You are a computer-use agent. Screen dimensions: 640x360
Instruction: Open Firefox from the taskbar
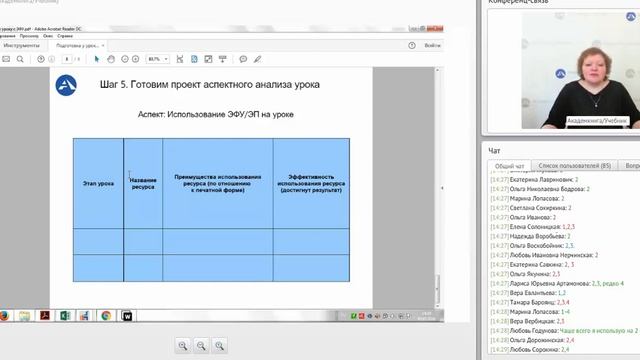pos(4,316)
